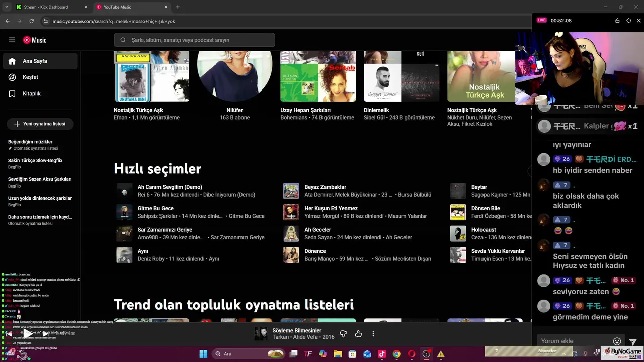This screenshot has height=362, width=644.
Task: Open TikTok app from taskbar
Action: [x=382, y=354]
